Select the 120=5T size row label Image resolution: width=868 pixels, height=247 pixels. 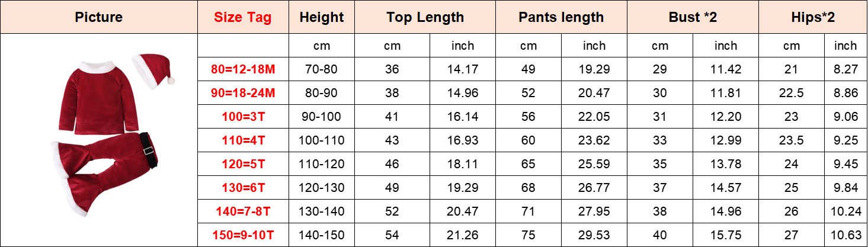(243, 164)
